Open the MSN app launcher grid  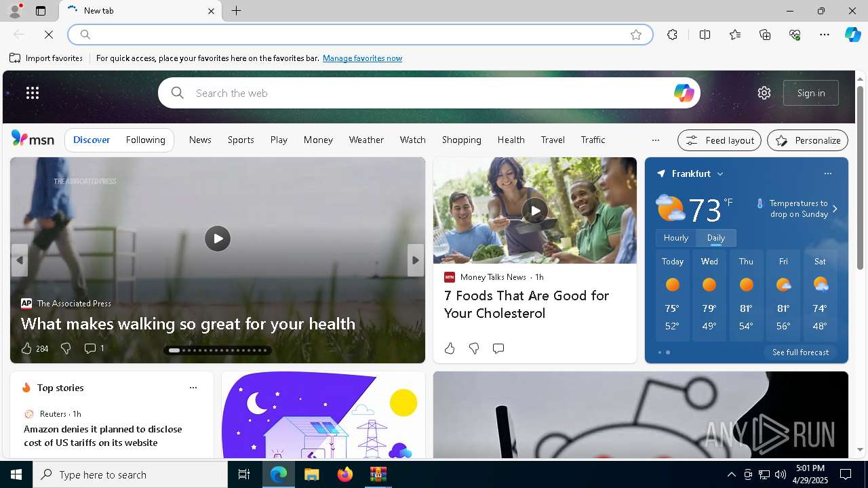32,93
